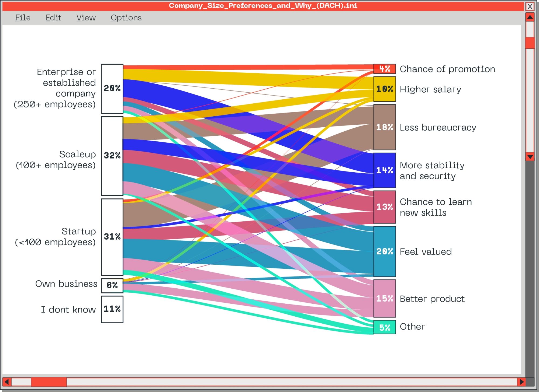This screenshot has height=392, width=539.
Task: Click the red 4% Chance of promotion block
Action: pos(385,69)
